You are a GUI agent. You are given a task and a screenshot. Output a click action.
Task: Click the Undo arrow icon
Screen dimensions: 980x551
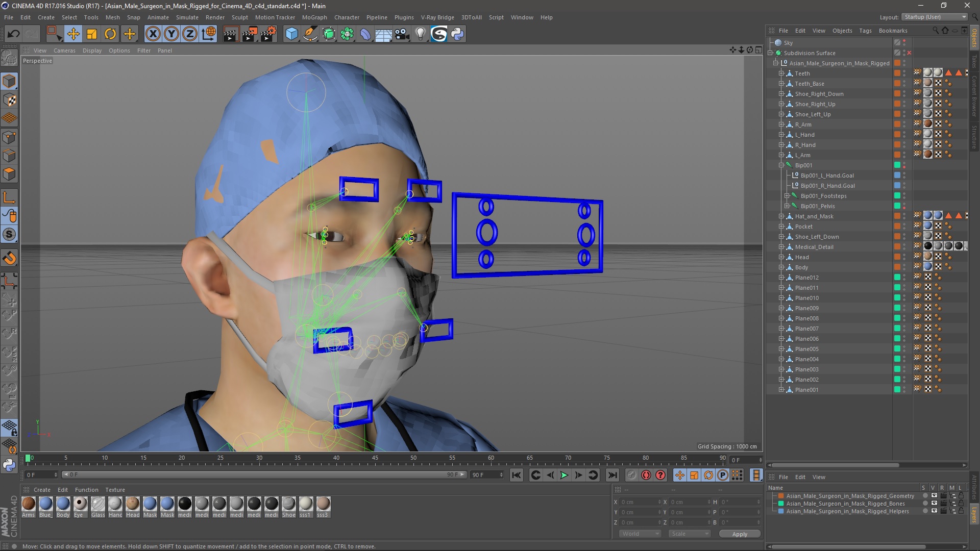click(14, 34)
